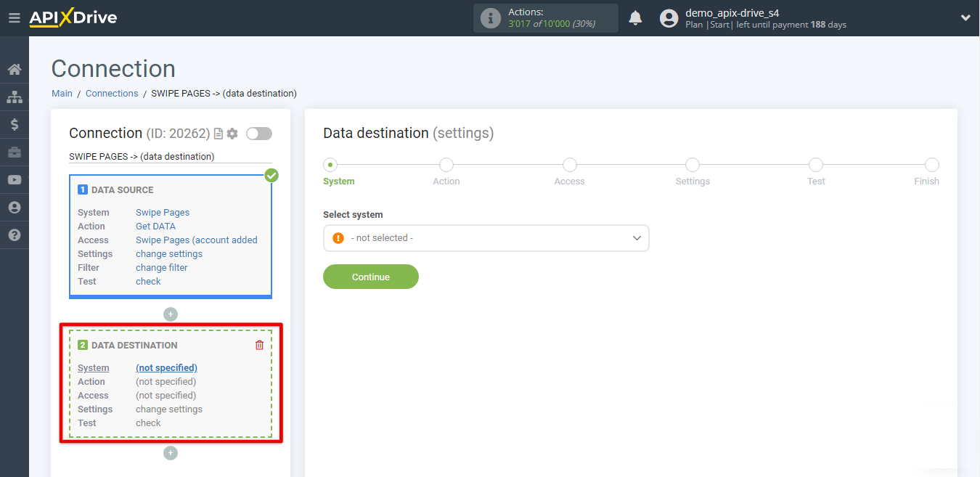Click Action (not specified) in Data Destination
This screenshot has width=980, height=477.
(166, 382)
